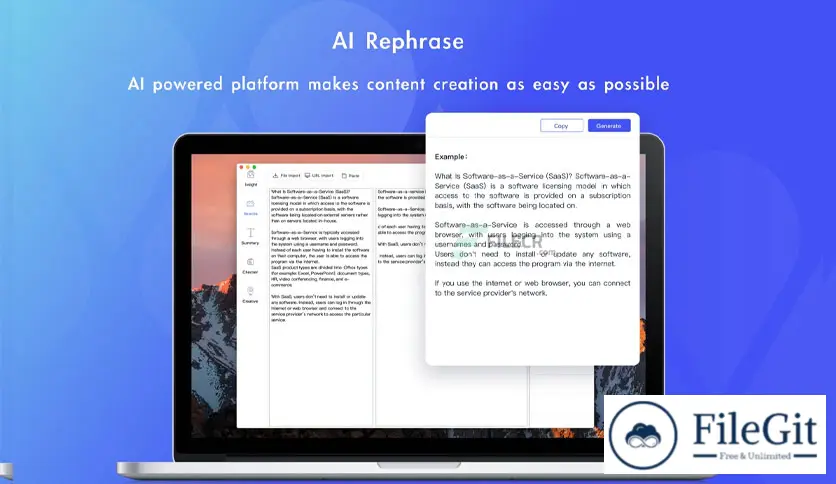
Task: Click the green maximize window button
Action: (254, 167)
